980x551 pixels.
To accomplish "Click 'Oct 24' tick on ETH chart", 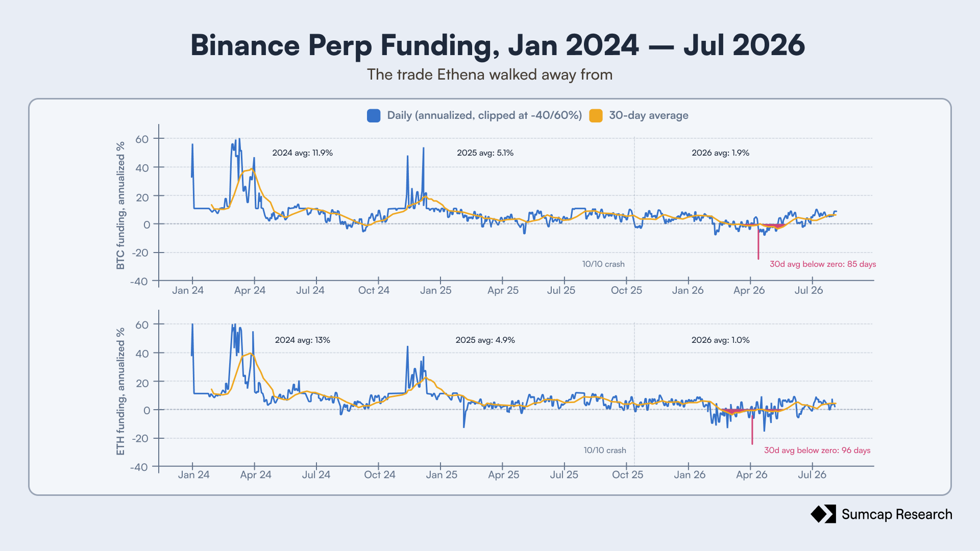I will point(380,475).
